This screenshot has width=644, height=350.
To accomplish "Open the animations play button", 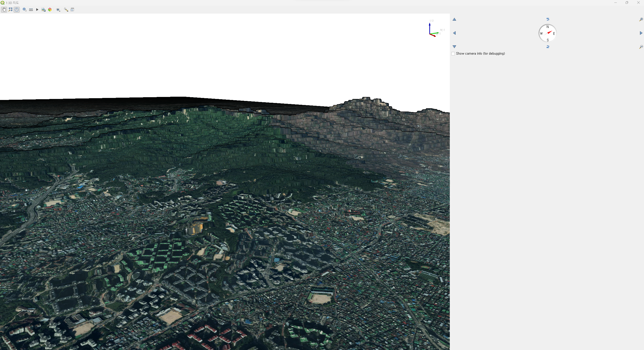I will coord(37,10).
